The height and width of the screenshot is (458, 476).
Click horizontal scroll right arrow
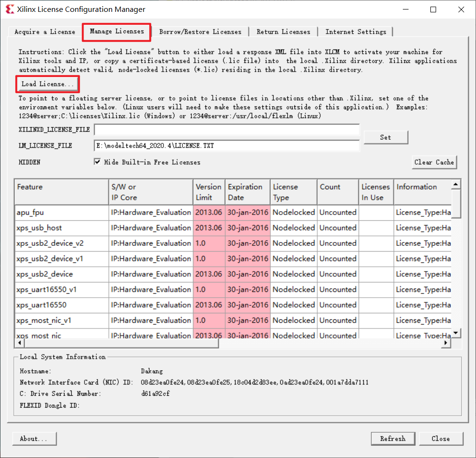446,343
